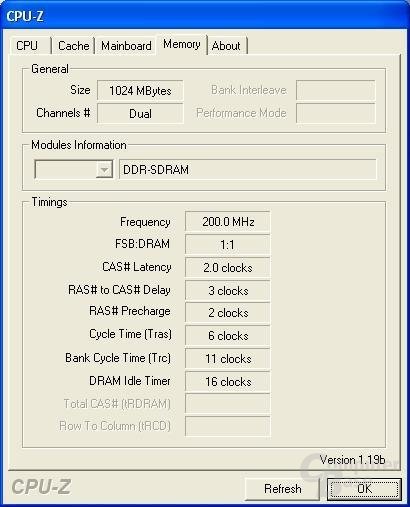The height and width of the screenshot is (507, 410).
Task: Click the CAS# Latency label
Action: [137, 267]
